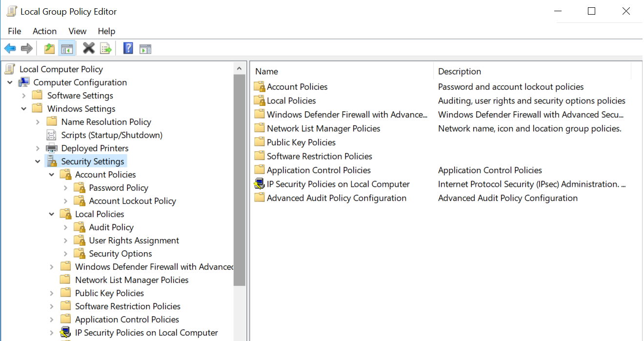Collapse the Computer Configuration node
Screen dimensions: 644x341
point(10,82)
